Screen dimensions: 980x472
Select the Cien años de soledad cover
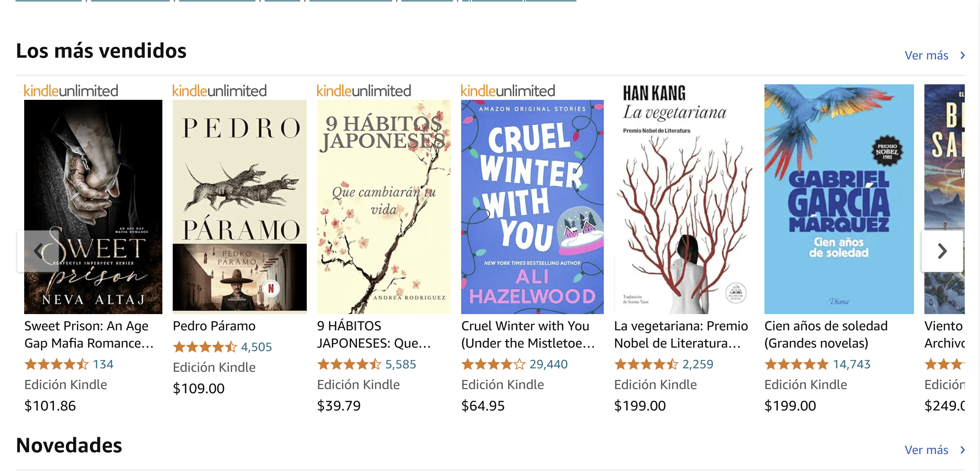[x=839, y=199]
